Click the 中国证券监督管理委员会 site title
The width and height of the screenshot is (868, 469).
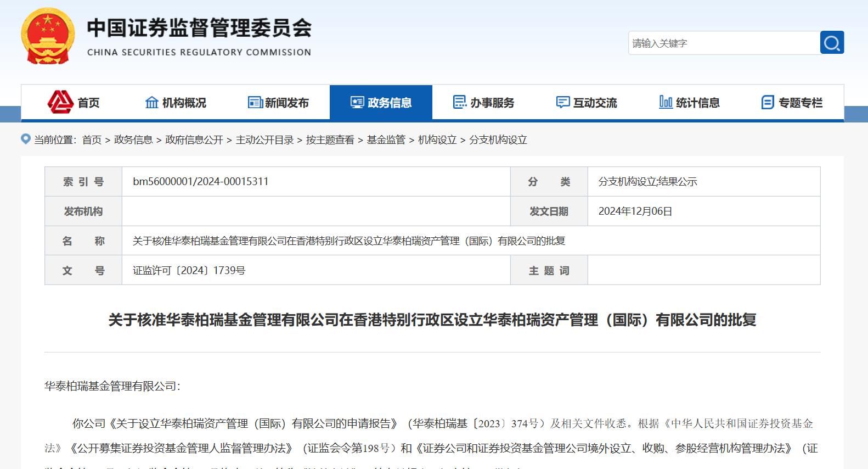[199, 27]
